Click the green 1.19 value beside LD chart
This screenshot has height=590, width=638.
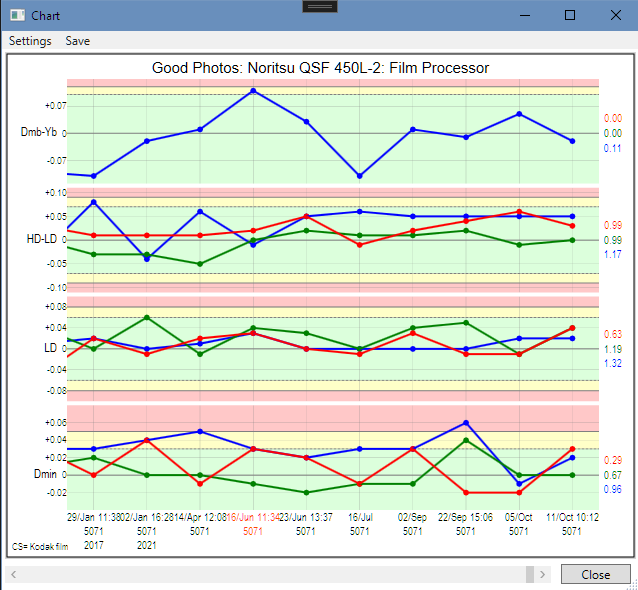coord(612,349)
